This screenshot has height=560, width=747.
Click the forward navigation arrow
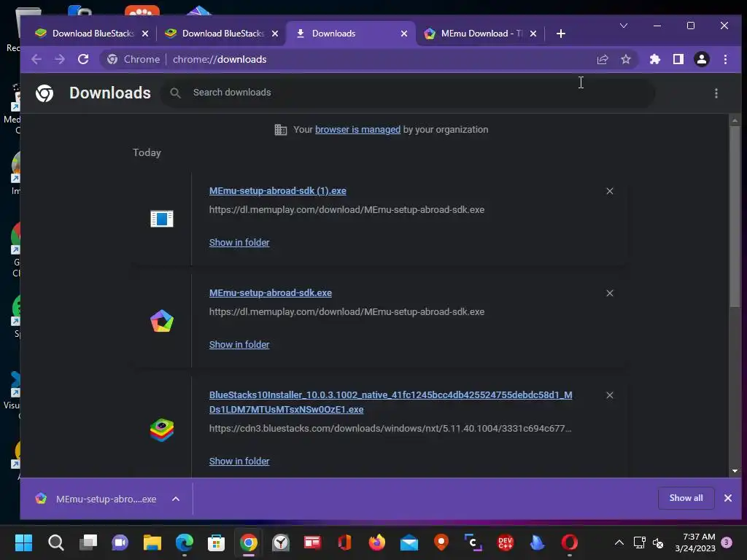60,59
